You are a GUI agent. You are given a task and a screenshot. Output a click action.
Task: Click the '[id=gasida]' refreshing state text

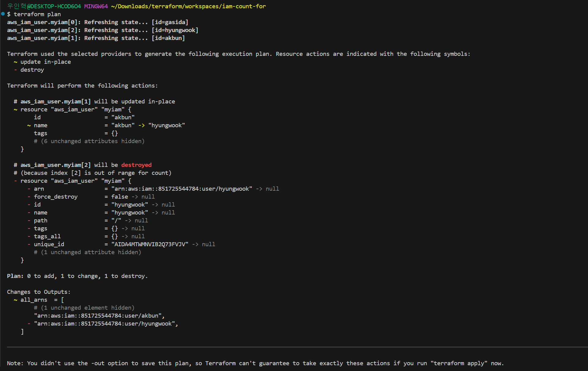170,22
